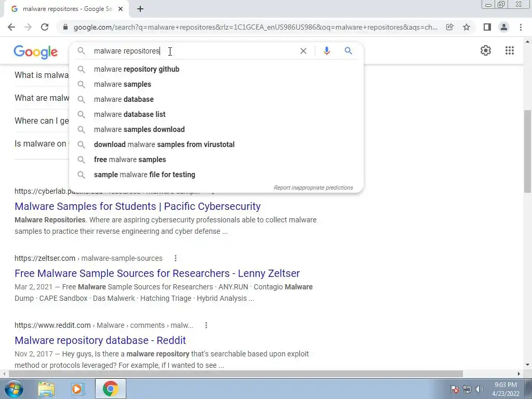Click the scroll-down arrow button
This screenshot has width=532, height=399.
coord(528,365)
